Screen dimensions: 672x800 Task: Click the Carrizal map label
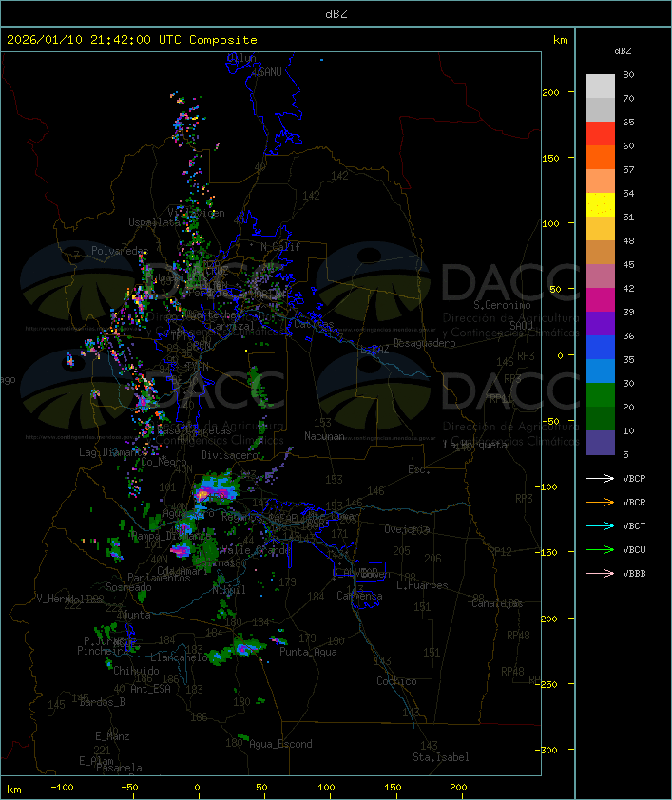point(231,326)
